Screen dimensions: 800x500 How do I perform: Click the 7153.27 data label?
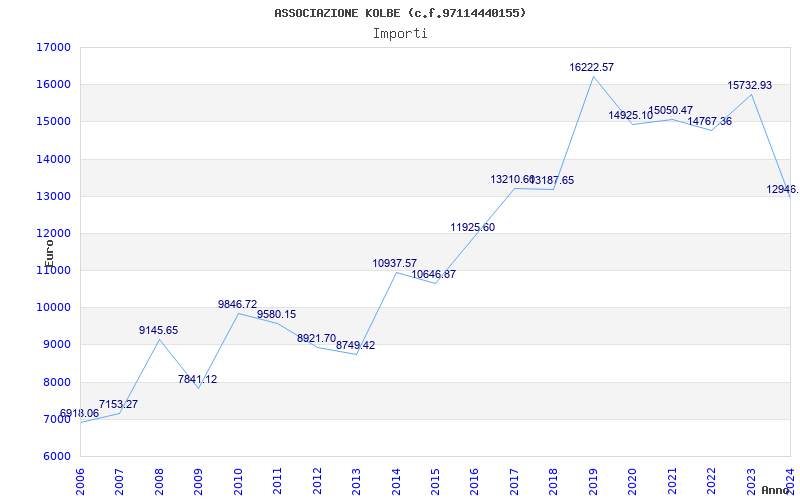coord(118,404)
